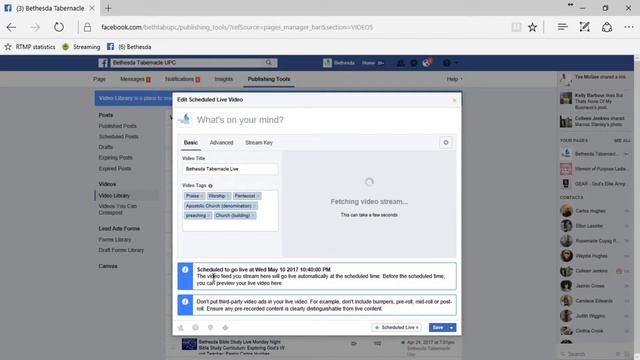The width and height of the screenshot is (640, 360).
Task: Click the check-in location pin icon
Action: point(210,328)
